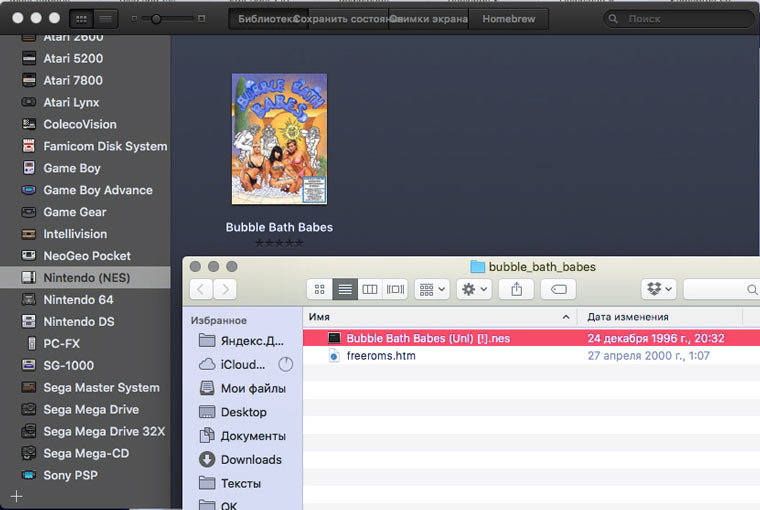Switch OpenEmu to list view

[x=105, y=19]
